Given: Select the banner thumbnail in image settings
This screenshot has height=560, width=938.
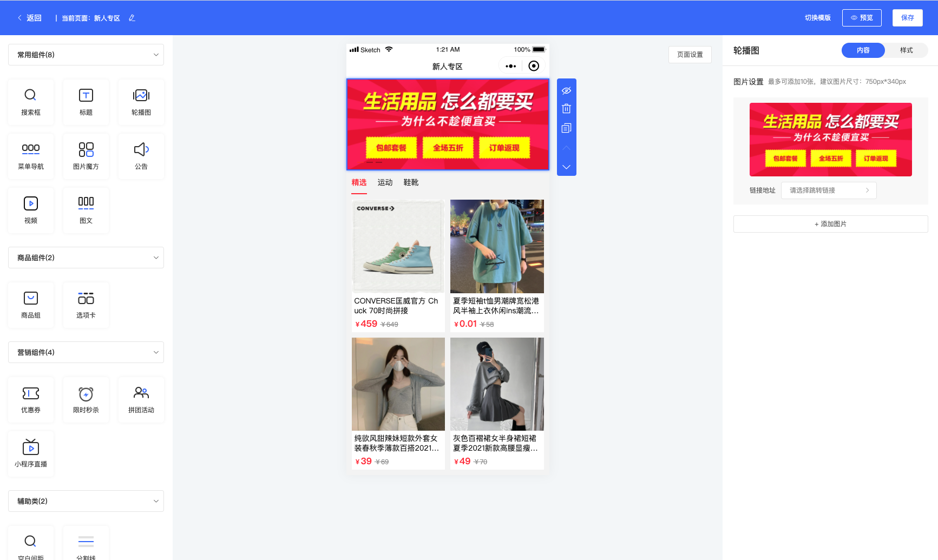Looking at the screenshot, I should pyautogui.click(x=830, y=140).
